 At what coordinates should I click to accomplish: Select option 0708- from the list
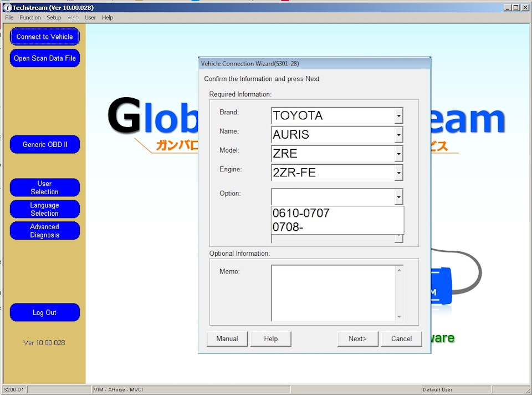[337, 227]
